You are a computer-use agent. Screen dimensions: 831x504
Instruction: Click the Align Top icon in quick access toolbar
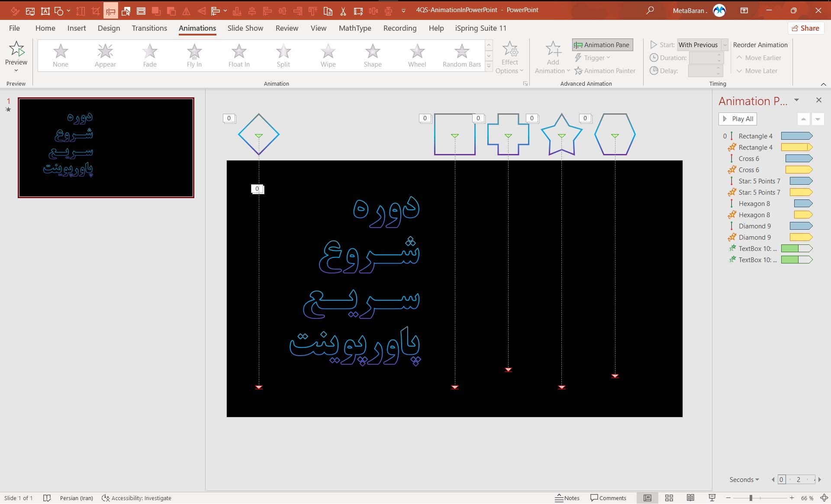(313, 11)
